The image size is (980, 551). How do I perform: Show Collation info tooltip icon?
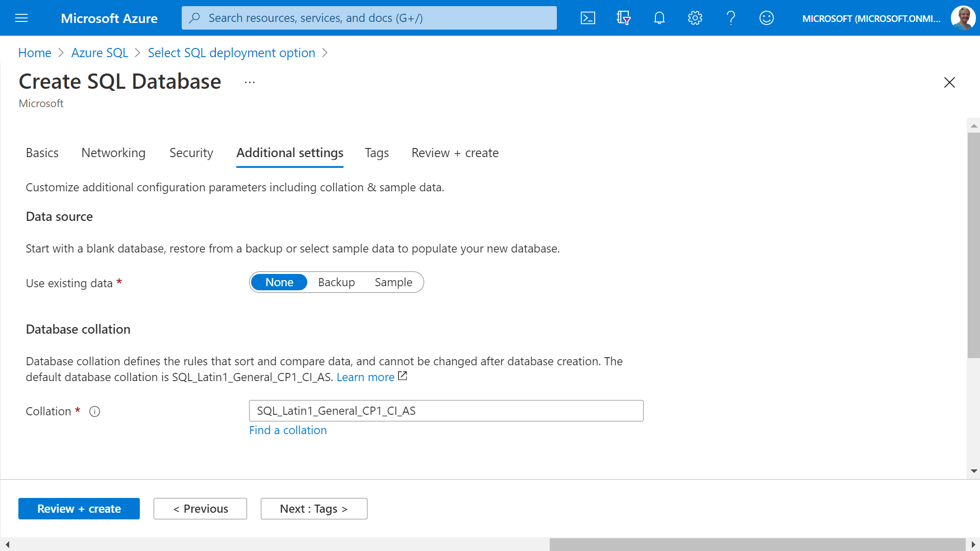click(x=94, y=412)
